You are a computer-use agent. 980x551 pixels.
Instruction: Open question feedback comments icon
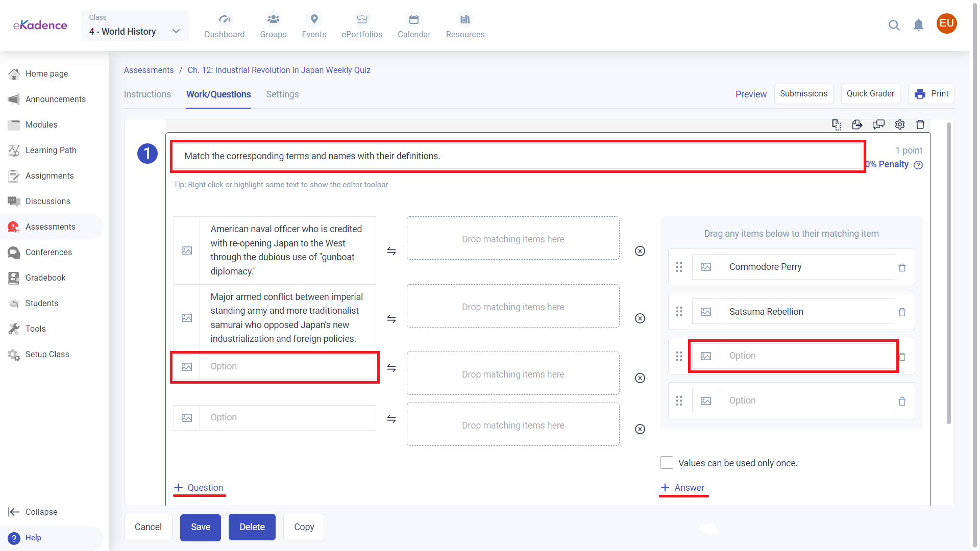pos(878,124)
